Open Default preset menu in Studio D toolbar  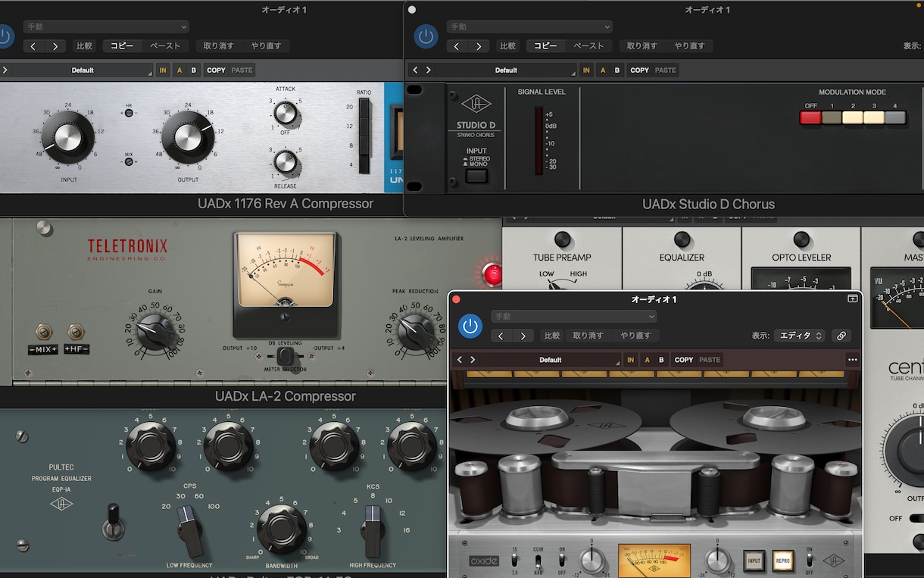click(x=506, y=70)
